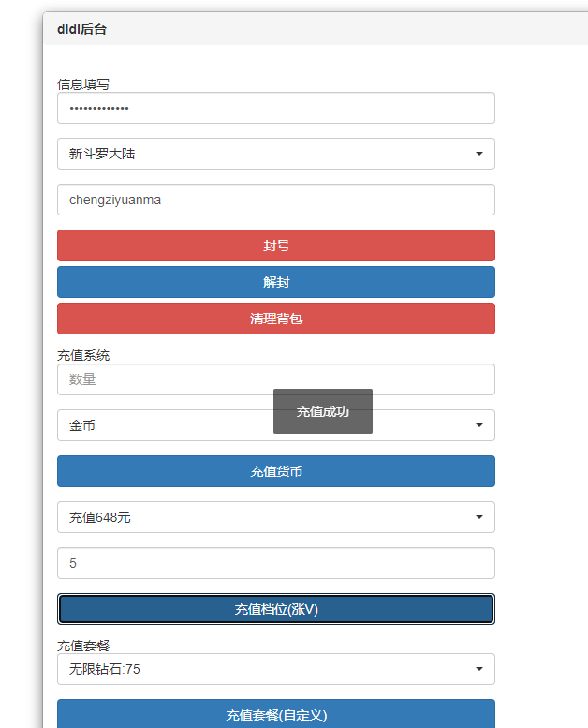Focus the 数量 quantity input
Screen dimensions: 588x728
point(159,379)
